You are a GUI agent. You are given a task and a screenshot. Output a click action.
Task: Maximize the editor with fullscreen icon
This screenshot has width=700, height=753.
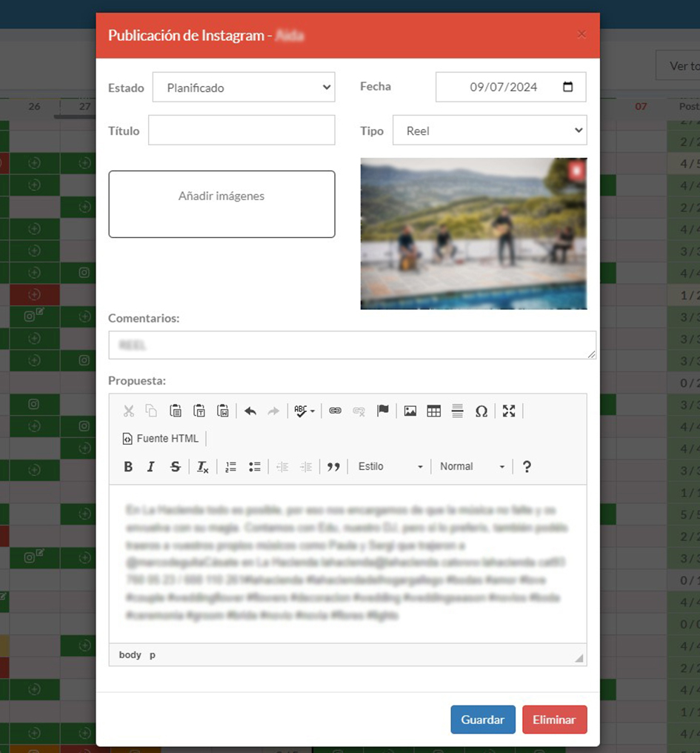tap(508, 411)
